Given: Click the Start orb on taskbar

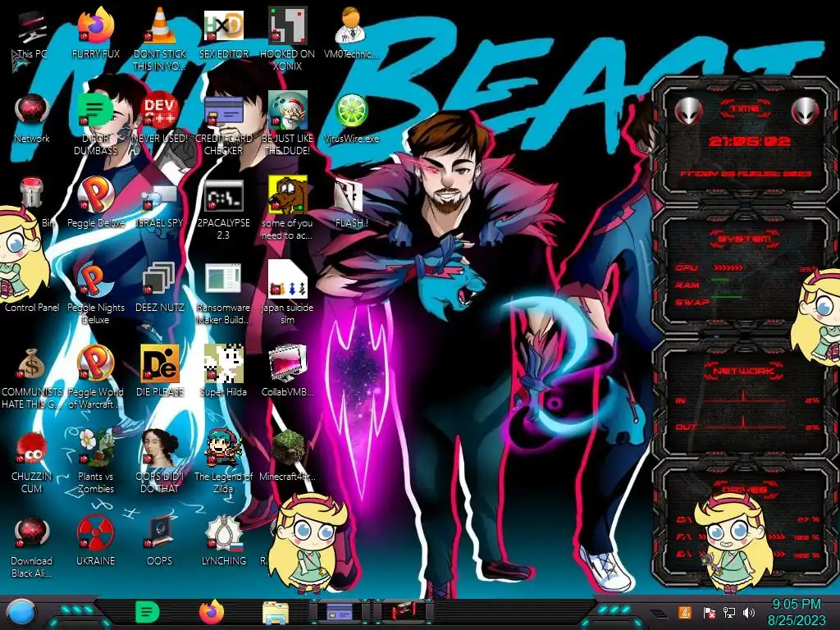Looking at the screenshot, I should click(21, 613).
